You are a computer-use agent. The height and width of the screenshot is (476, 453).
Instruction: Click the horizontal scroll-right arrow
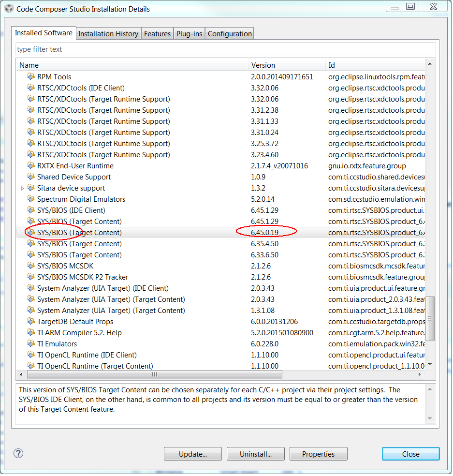click(420, 374)
